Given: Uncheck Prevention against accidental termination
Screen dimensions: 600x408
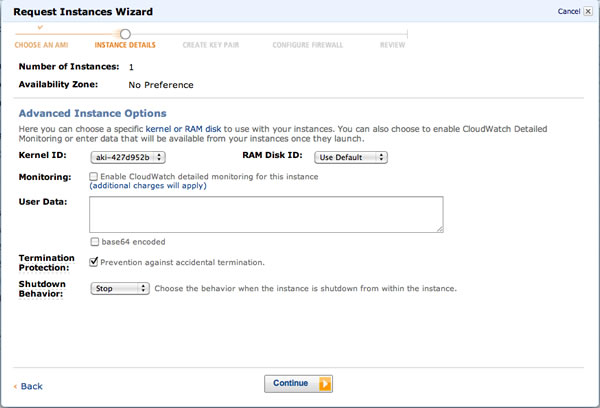Looking at the screenshot, I should tap(94, 262).
